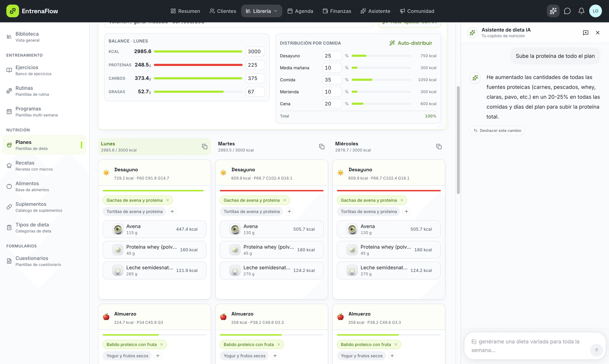609x364 pixels.
Task: Expand the Librería dropdown menu
Action: pyautogui.click(x=262, y=11)
